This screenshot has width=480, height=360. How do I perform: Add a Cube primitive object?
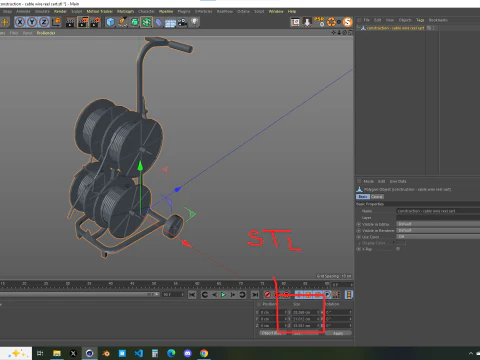point(110,22)
